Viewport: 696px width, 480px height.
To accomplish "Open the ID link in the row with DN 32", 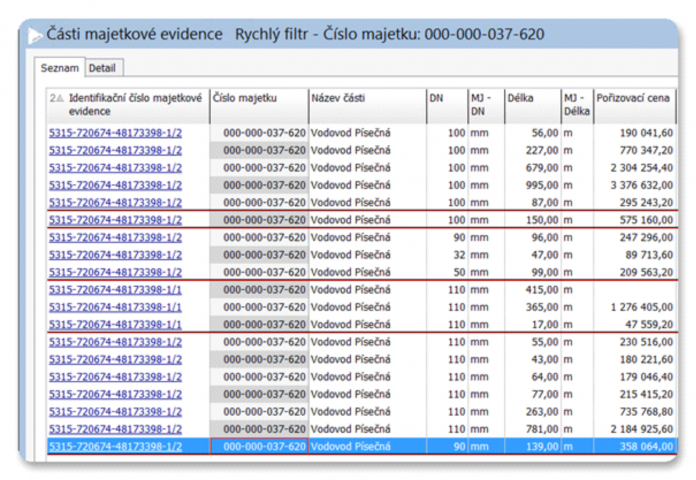I will pos(115,255).
